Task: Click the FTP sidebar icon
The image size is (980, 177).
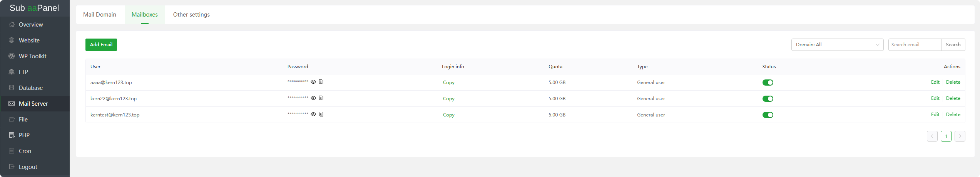Action: click(x=12, y=72)
